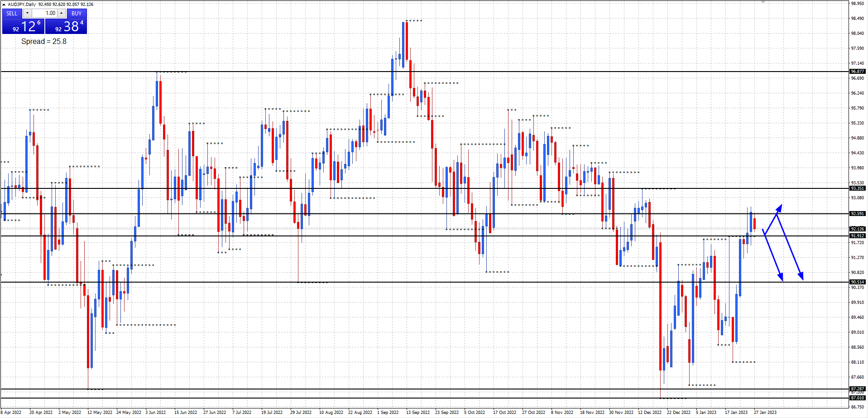Viewport: 868px width, 418px height.
Task: Select the 96.877 horizontal line price tag
Action: [x=857, y=72]
